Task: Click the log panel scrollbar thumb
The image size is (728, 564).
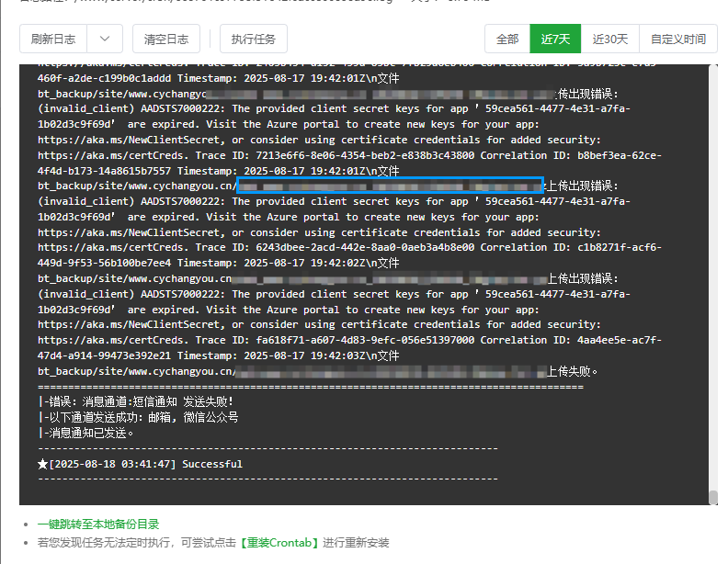Action: coord(713,498)
